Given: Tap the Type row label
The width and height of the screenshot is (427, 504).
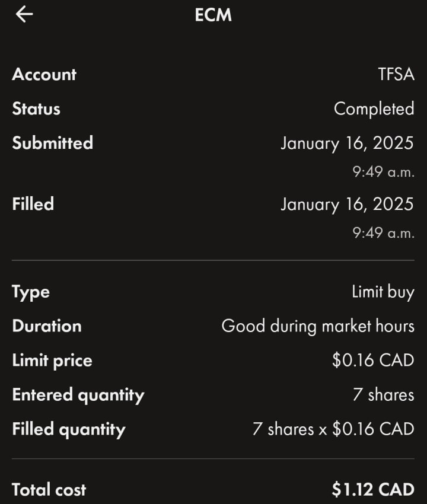Looking at the screenshot, I should [x=31, y=292].
